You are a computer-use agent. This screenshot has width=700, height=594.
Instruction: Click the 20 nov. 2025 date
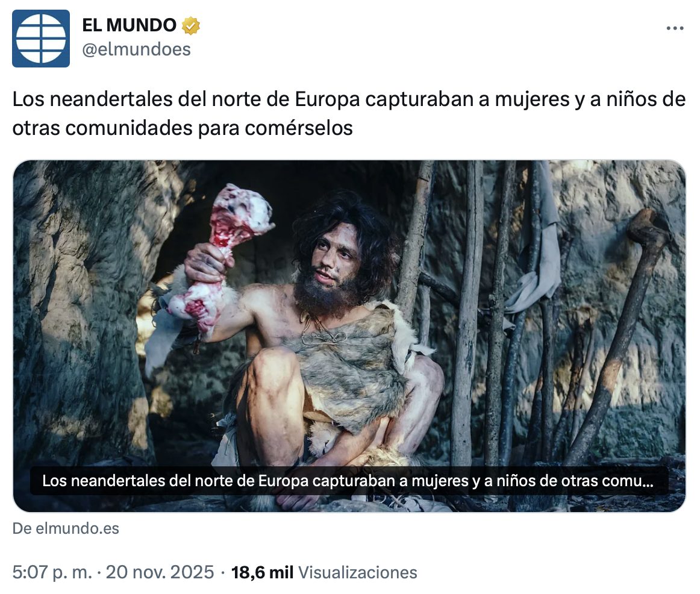pos(160,572)
